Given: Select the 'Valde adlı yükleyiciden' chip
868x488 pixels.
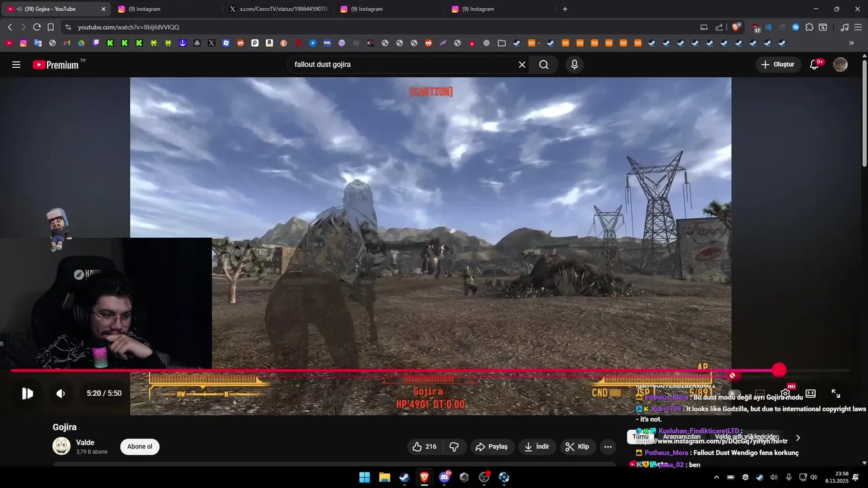Looking at the screenshot, I should click(x=747, y=437).
